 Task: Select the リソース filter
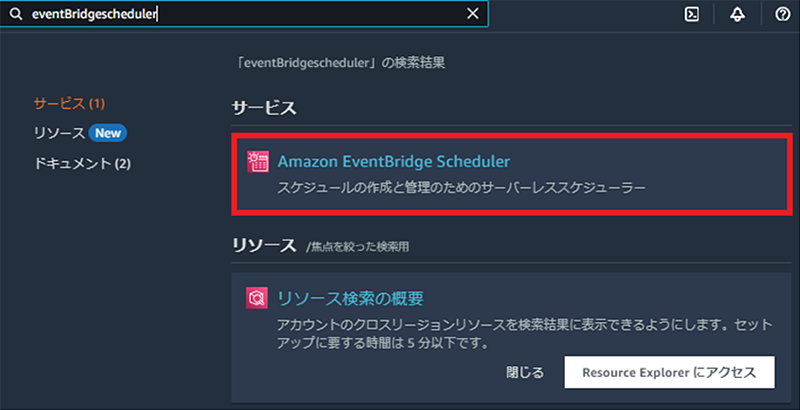[x=59, y=134]
